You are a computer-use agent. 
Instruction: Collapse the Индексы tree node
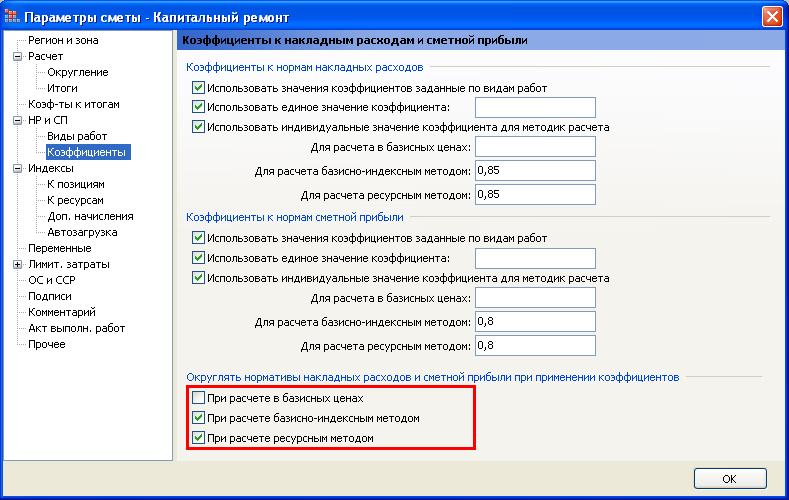click(17, 169)
